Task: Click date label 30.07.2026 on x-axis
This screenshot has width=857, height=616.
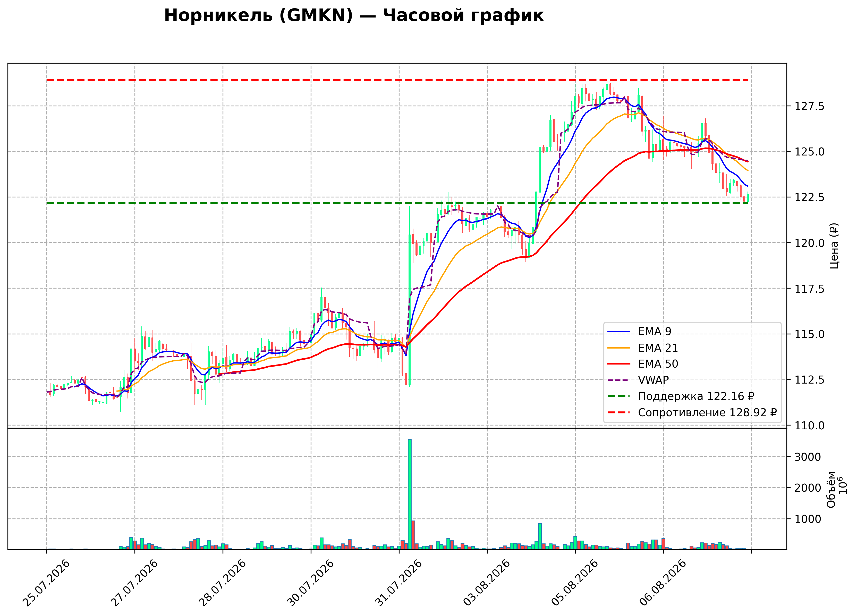Action: (x=310, y=583)
